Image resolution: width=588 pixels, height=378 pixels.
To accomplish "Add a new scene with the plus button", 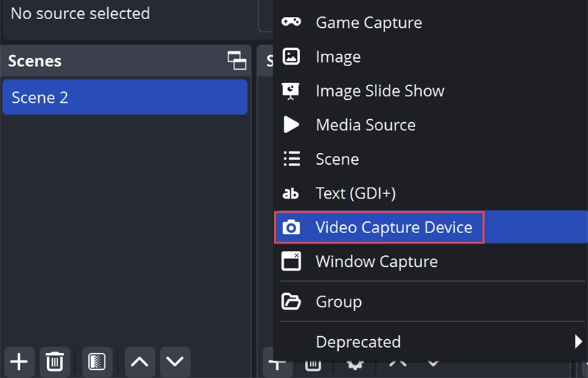I will point(18,361).
